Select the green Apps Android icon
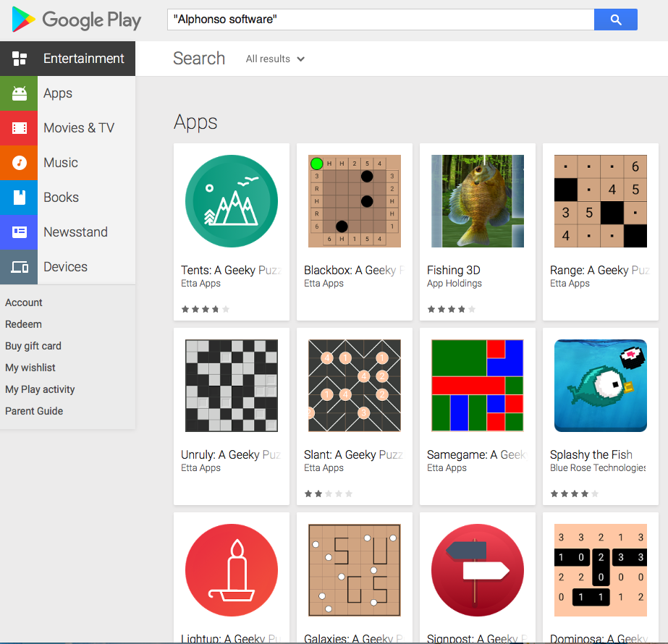Screen dimensions: 668x644 pyautogui.click(x=19, y=93)
